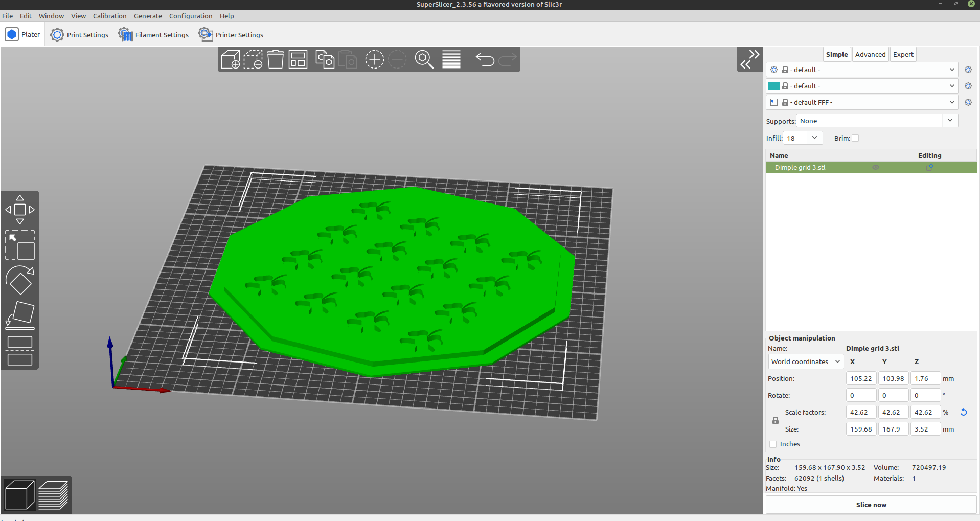Copy the selected object
Screen dimensions: 980x521
coord(324,59)
